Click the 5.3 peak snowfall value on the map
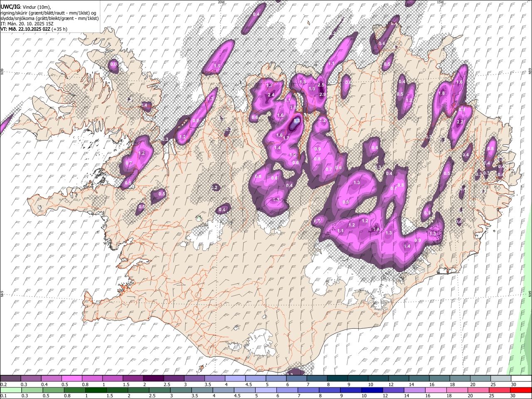Viewport: 532px width, 399px height. click(296, 121)
